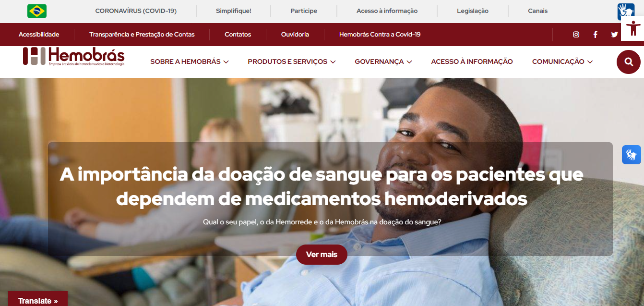
Task: Open the Twitter bird icon
Action: [x=614, y=34]
